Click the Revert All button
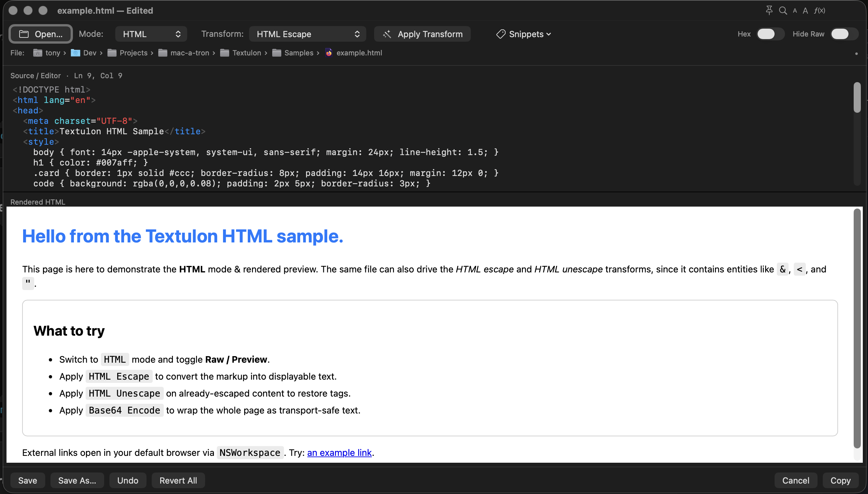The height and width of the screenshot is (494, 868). pos(178,480)
